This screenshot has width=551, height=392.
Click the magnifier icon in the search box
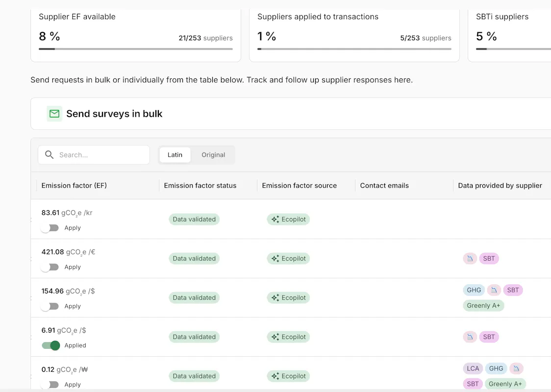pos(49,154)
